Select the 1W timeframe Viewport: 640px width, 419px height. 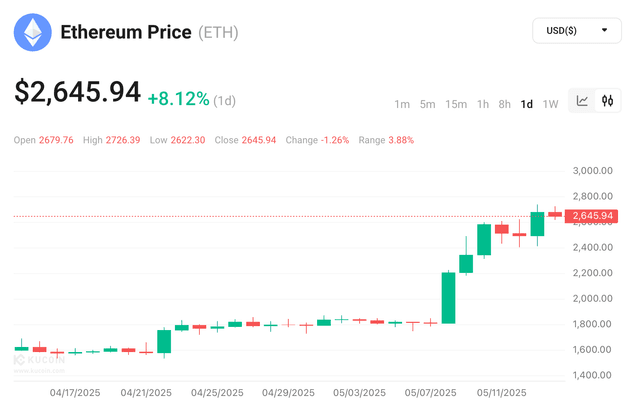[x=550, y=104]
